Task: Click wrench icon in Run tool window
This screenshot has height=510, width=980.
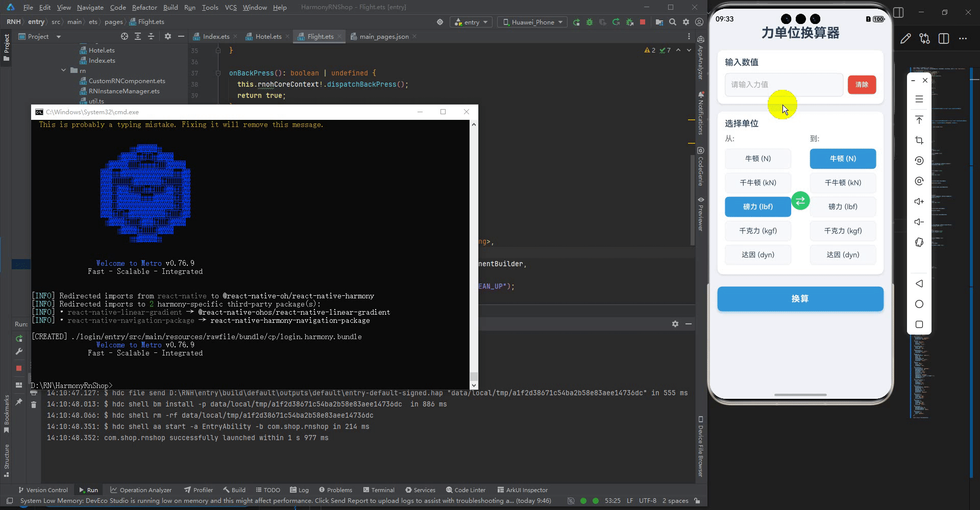Action: coord(19,351)
